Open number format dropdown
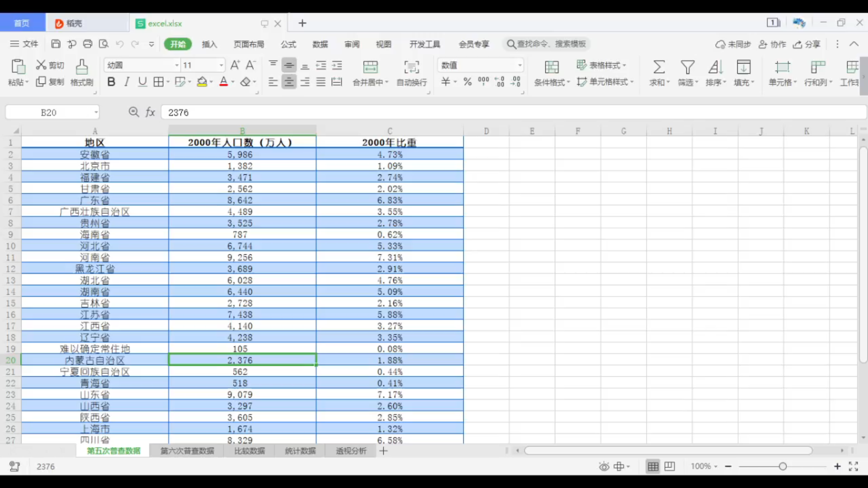 click(x=520, y=65)
